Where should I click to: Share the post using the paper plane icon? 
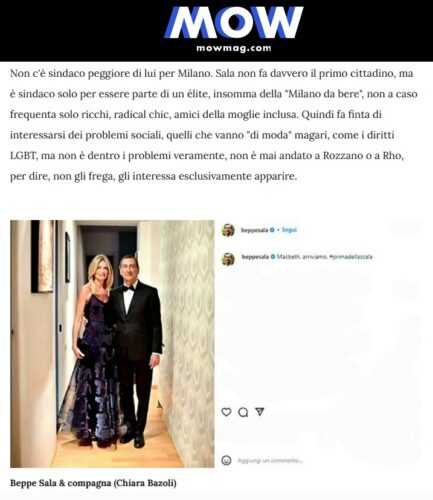point(260,412)
